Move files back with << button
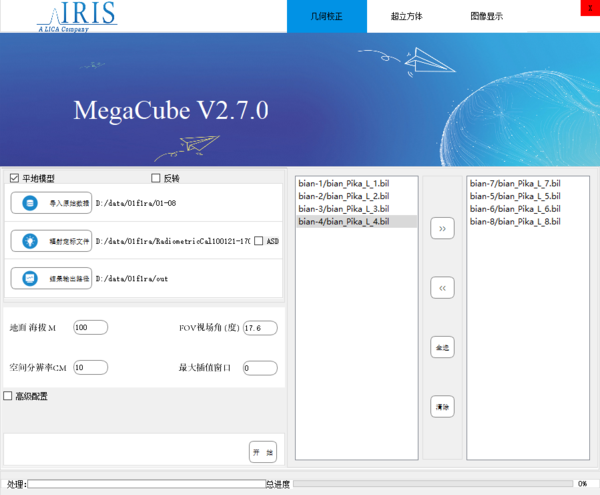This screenshot has height=495, width=600. pyautogui.click(x=442, y=288)
